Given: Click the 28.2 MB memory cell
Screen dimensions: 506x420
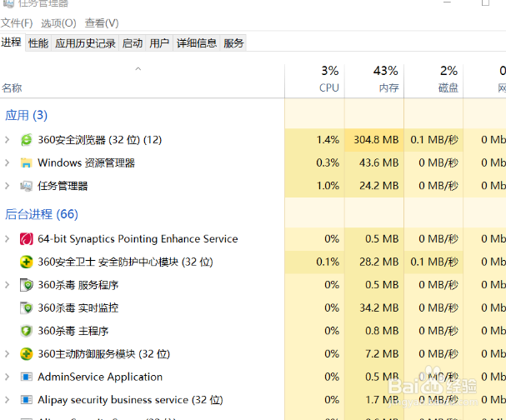Looking at the screenshot, I should point(374,262).
